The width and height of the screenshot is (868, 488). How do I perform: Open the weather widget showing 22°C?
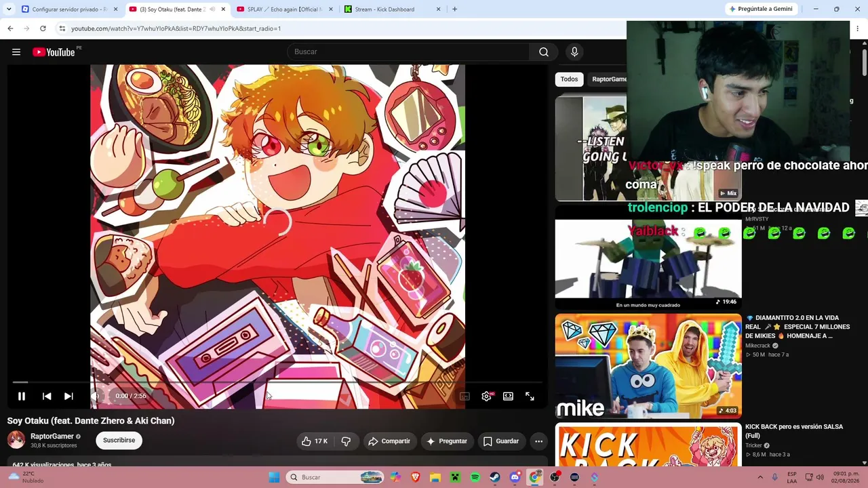click(x=27, y=477)
